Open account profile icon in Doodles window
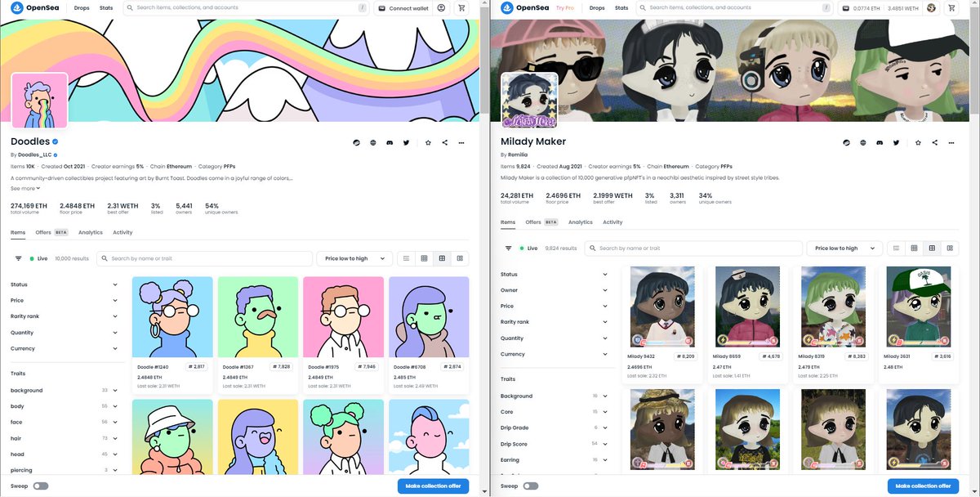Image resolution: width=980 pixels, height=497 pixels. tap(441, 8)
